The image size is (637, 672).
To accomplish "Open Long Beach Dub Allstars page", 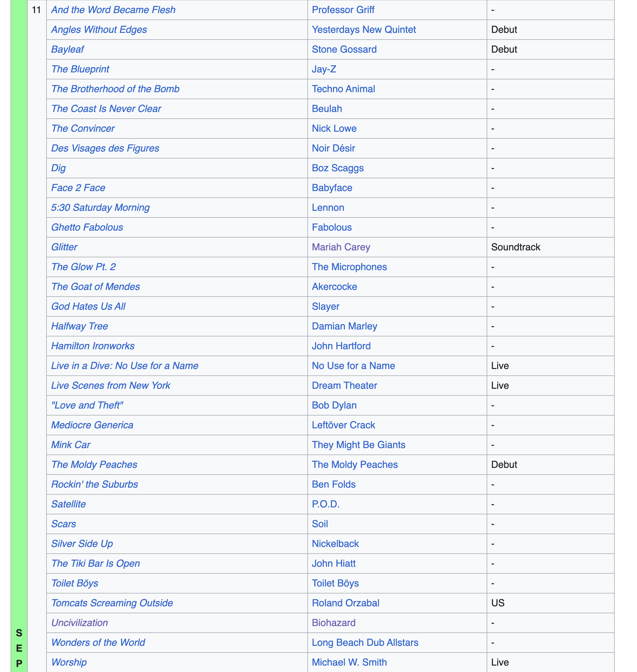I will 365,642.
